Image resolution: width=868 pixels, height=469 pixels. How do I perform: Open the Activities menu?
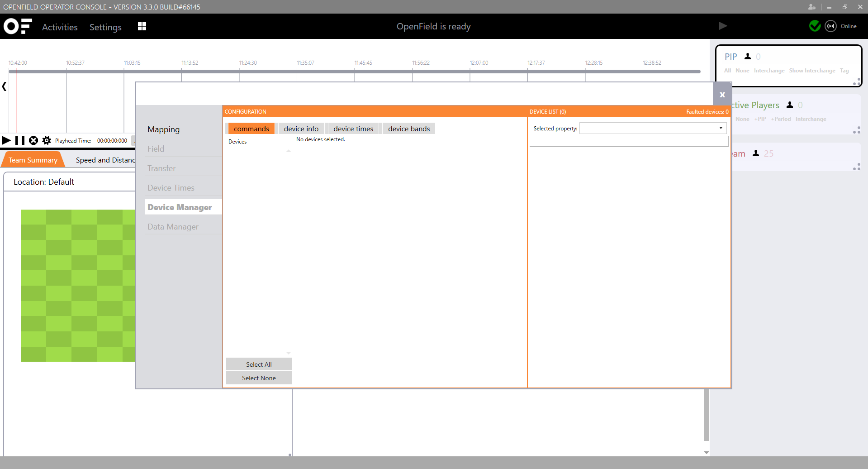point(60,27)
